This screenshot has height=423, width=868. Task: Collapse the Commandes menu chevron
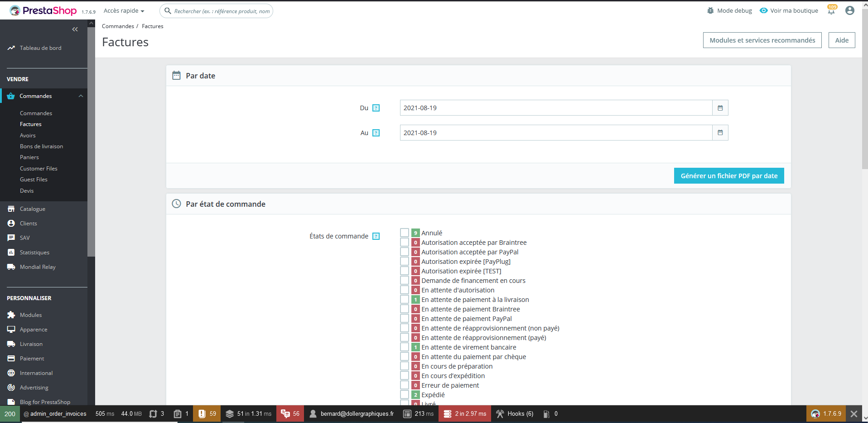point(81,96)
